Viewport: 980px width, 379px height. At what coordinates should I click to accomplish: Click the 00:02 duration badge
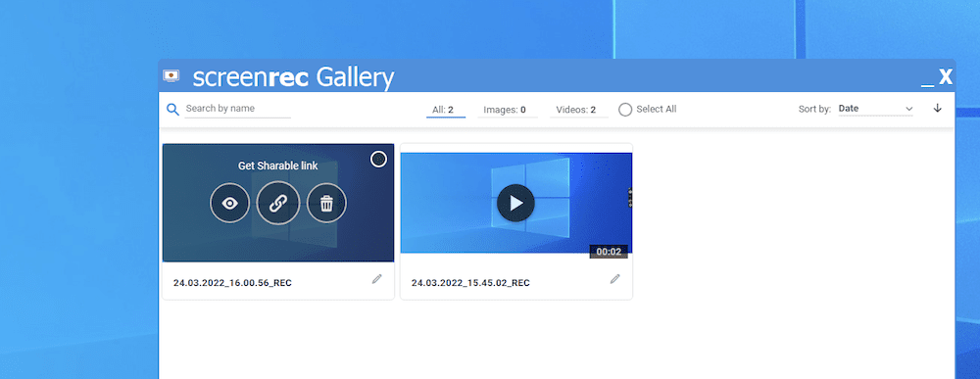[x=609, y=252]
